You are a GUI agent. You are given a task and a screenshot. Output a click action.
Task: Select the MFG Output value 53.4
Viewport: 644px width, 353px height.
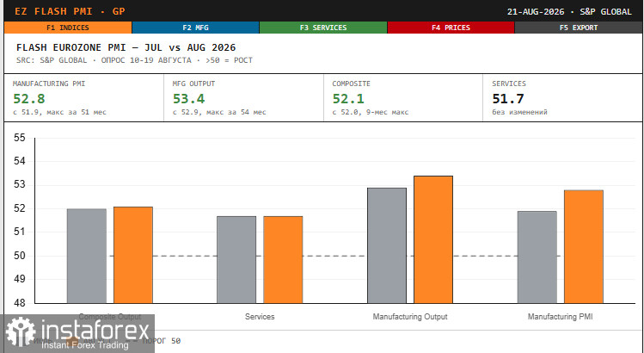tap(188, 99)
